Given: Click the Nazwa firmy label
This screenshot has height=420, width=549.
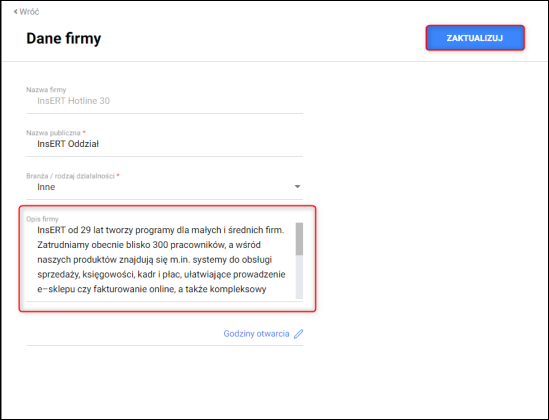Looking at the screenshot, I should [x=46, y=90].
